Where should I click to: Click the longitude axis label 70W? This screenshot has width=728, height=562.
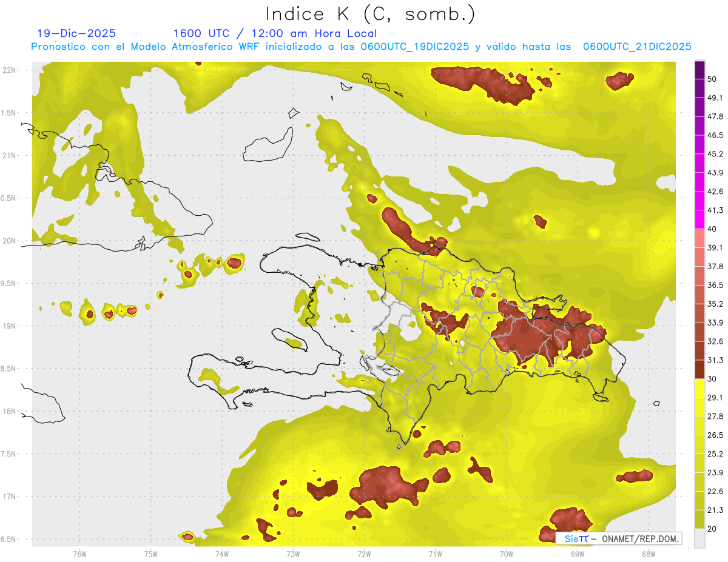(x=506, y=554)
